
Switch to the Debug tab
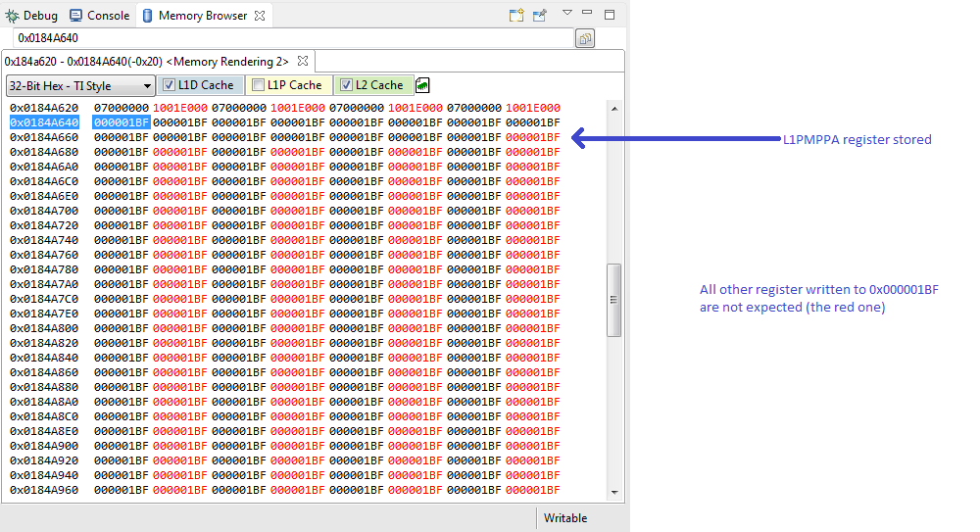tap(31, 16)
